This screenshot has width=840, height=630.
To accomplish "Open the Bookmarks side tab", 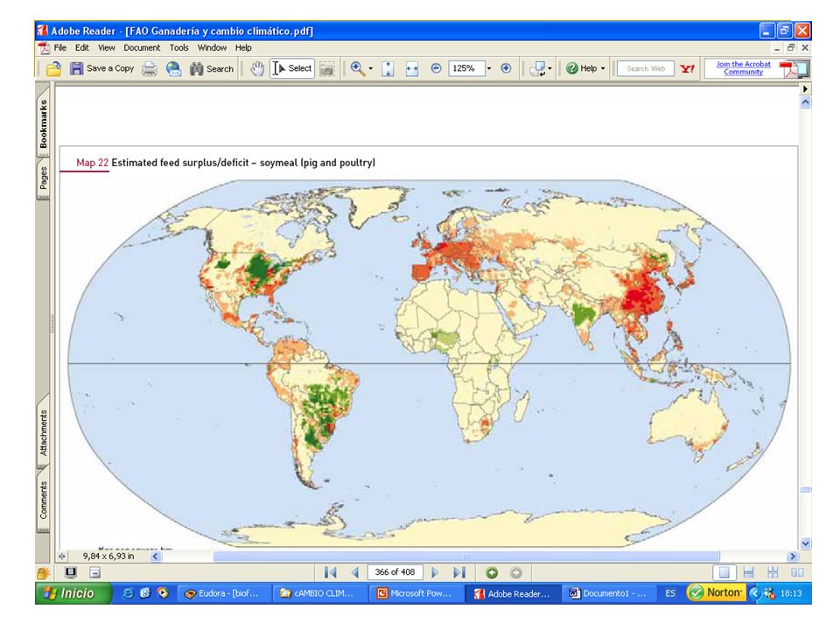I will [x=44, y=123].
